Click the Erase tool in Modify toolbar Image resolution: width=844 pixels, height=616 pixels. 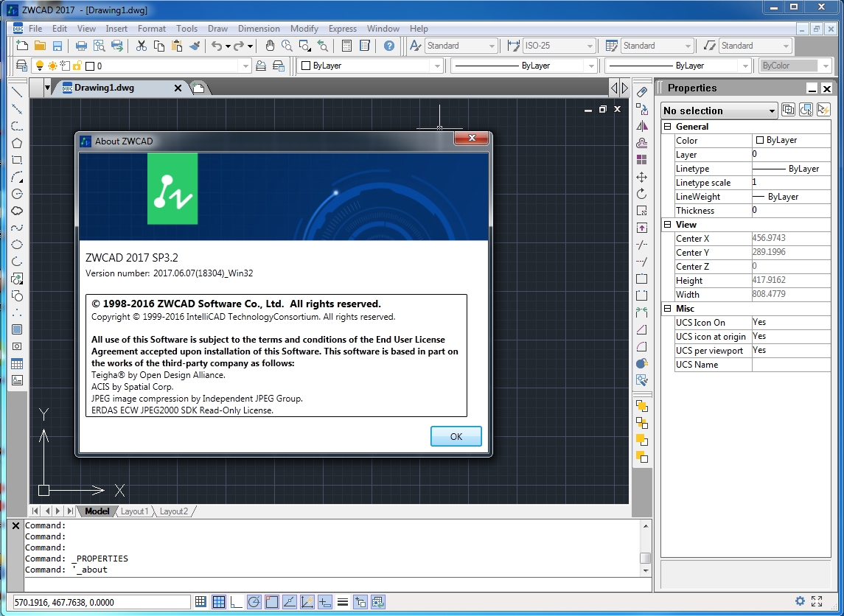pos(641,92)
